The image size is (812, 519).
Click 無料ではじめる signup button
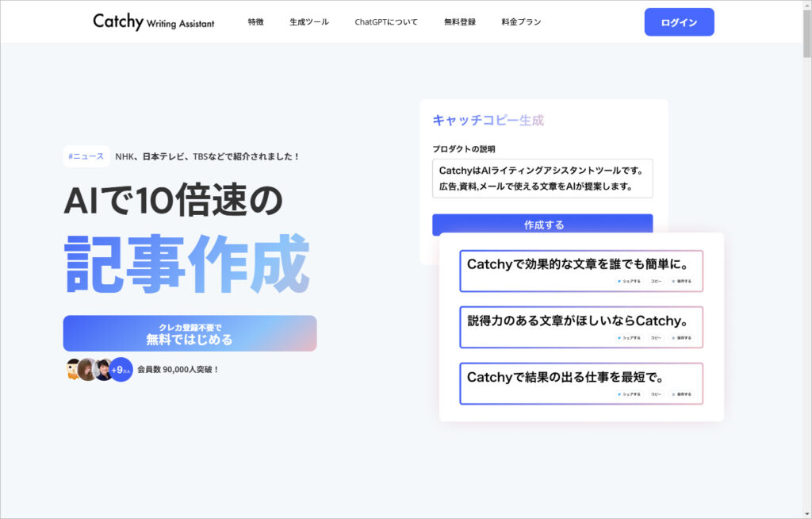coord(190,333)
